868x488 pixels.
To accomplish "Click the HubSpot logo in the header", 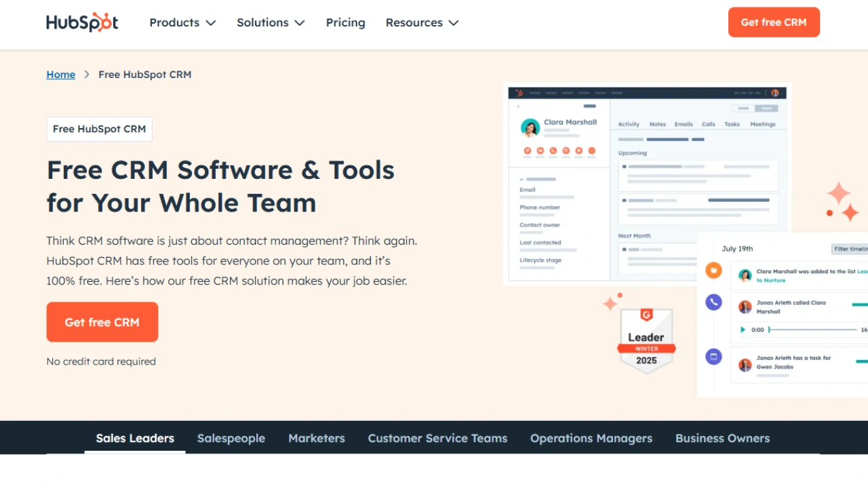I will click(82, 22).
